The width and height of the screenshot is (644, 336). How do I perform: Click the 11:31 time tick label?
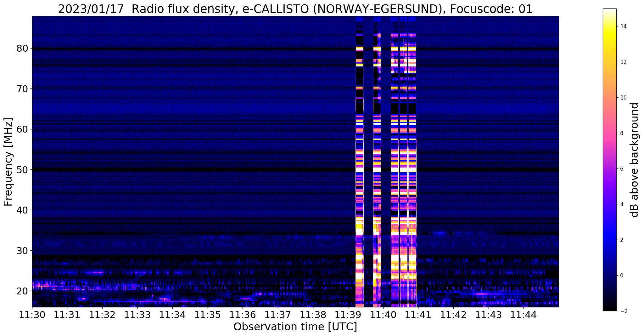point(67,315)
